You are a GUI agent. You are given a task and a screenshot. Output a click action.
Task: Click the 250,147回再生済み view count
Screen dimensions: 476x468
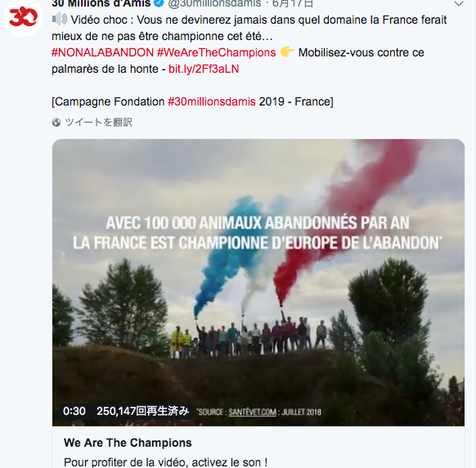point(142,412)
